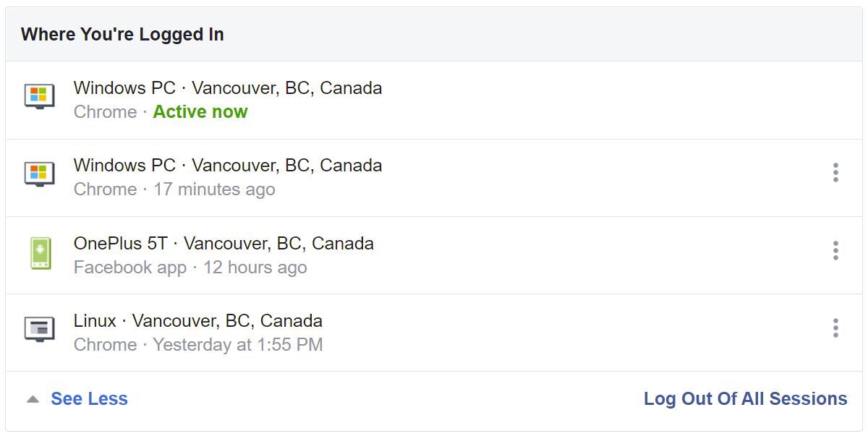Click the Windows PC icon for 17 minutes ago session
Screen dimensions: 868x436
pos(39,174)
